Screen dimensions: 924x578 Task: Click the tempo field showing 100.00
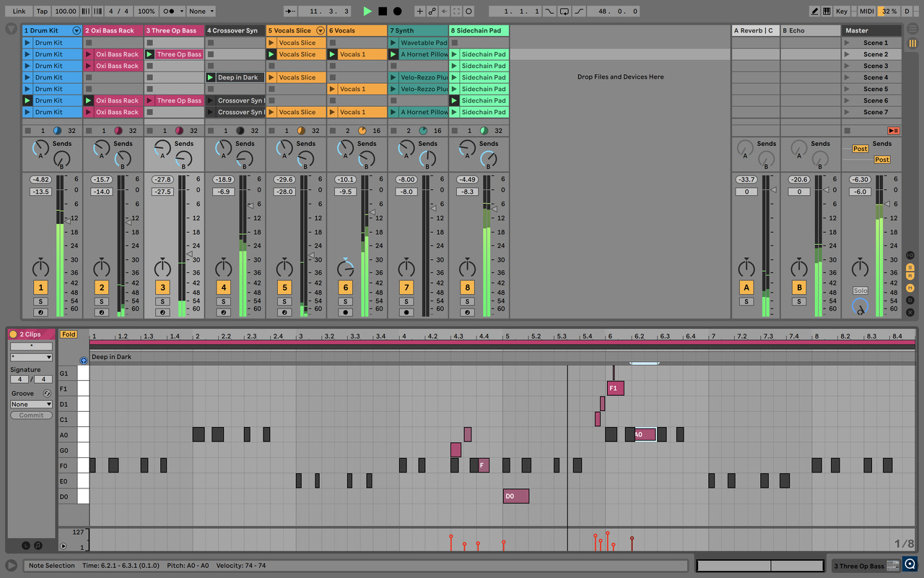click(x=66, y=12)
